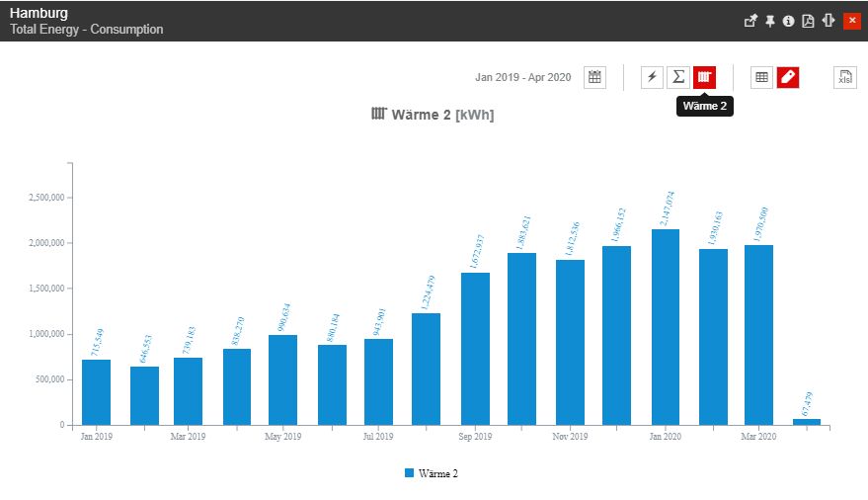
Task: Click the blue legend color swatch
Action: [410, 473]
